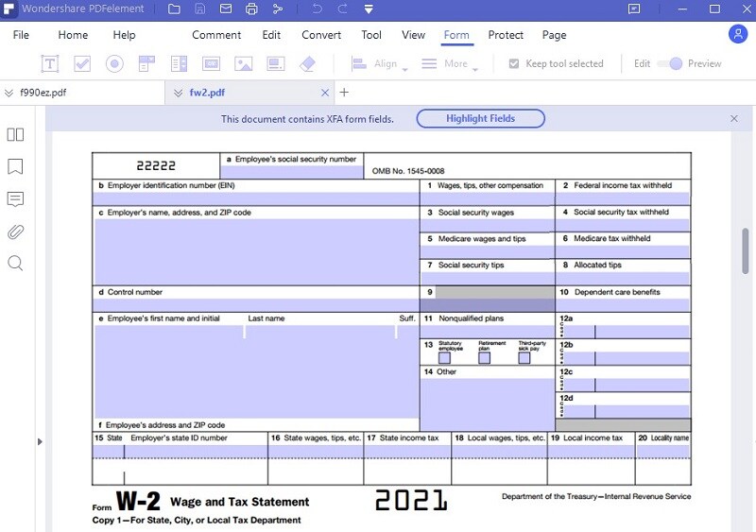
Task: Open the Attachments paperclip panel
Action: tap(15, 232)
